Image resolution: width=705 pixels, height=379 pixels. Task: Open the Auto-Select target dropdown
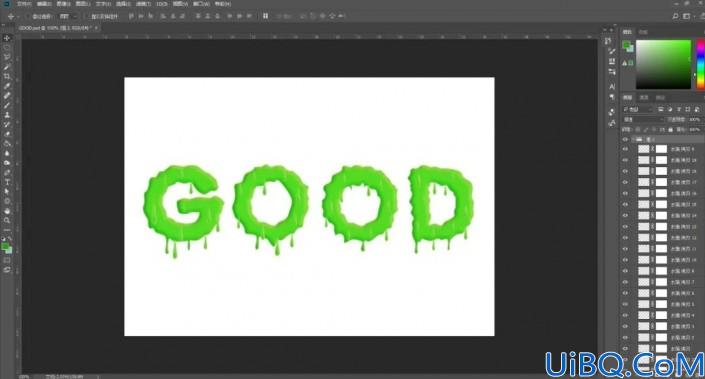[68, 16]
